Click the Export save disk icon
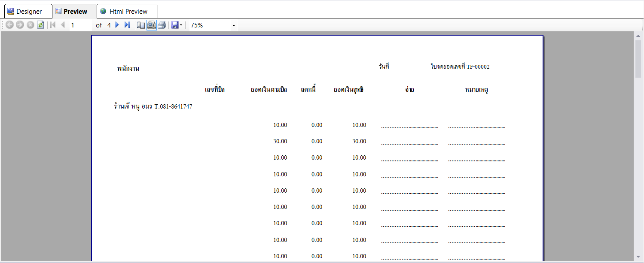 (175, 25)
